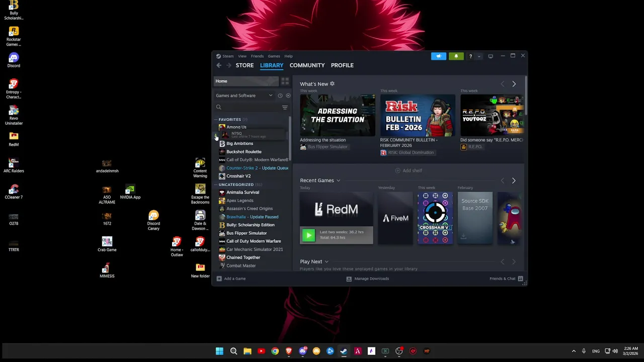Click the library game list scrollbar
The width and height of the screenshot is (644, 362).
coord(290,138)
